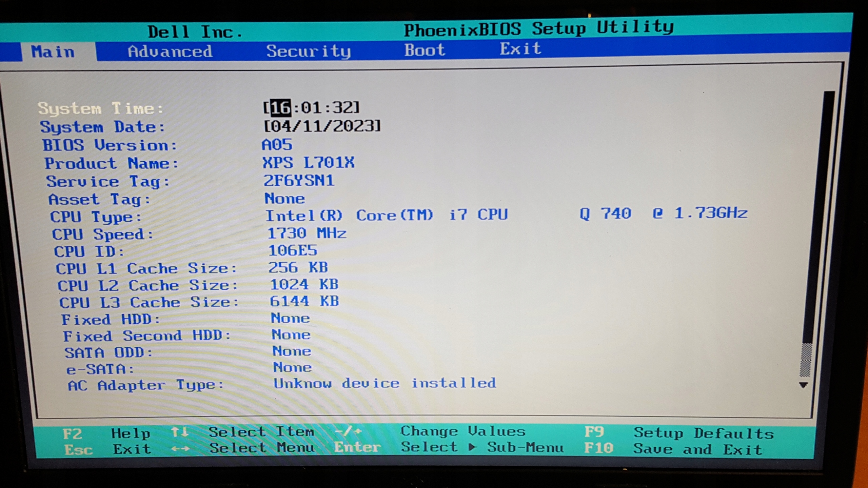The image size is (868, 488).
Task: Switch to the Security tab
Action: [308, 51]
